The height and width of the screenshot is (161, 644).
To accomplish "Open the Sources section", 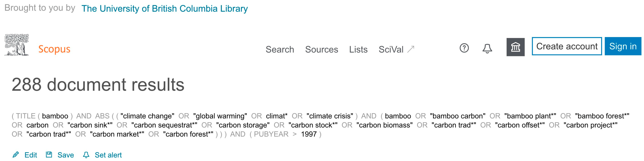I will pyautogui.click(x=321, y=49).
